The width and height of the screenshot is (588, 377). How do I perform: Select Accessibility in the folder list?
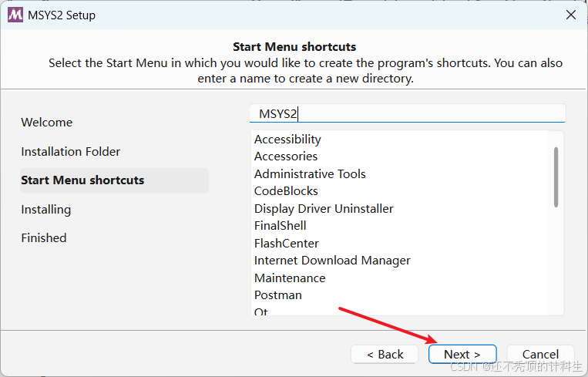(x=399, y=140)
